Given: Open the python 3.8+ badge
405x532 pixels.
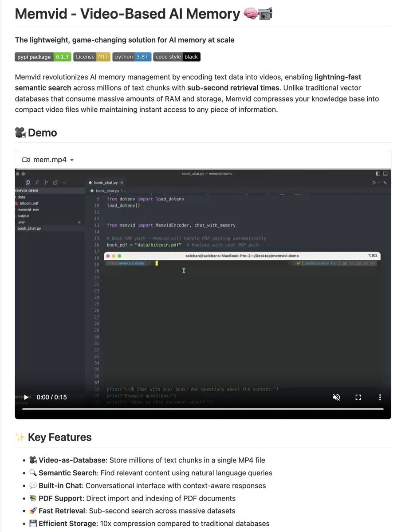Looking at the screenshot, I should click(x=132, y=57).
